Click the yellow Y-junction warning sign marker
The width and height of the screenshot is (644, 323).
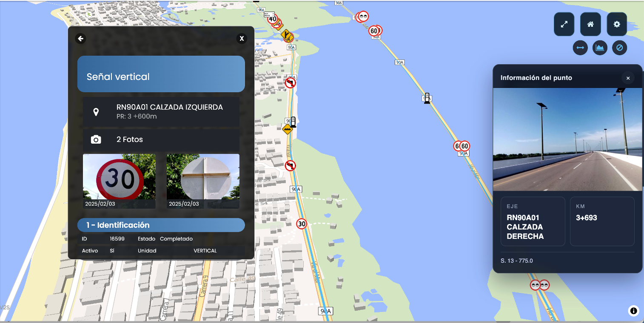click(286, 34)
